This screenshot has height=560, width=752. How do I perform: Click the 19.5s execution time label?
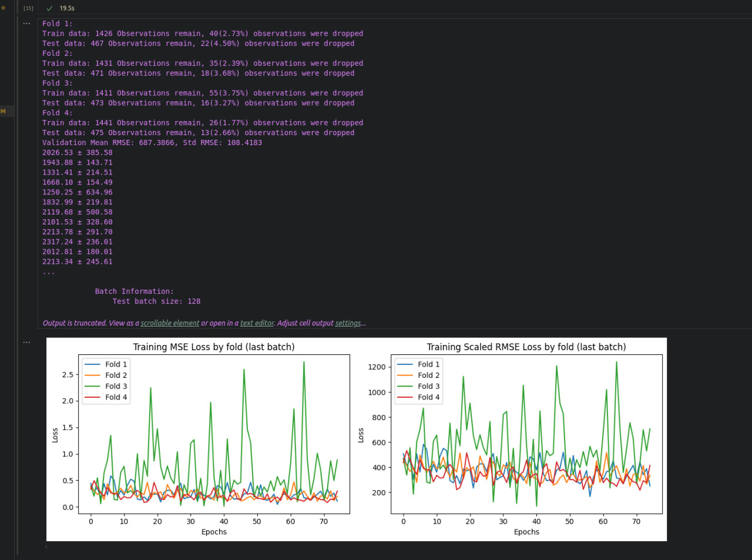click(x=67, y=8)
